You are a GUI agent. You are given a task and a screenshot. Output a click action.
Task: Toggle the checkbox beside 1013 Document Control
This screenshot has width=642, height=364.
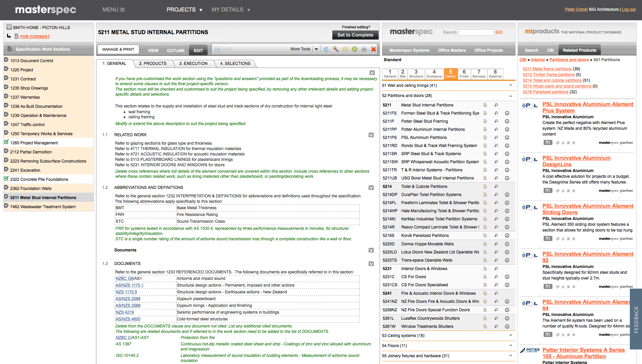point(6,60)
